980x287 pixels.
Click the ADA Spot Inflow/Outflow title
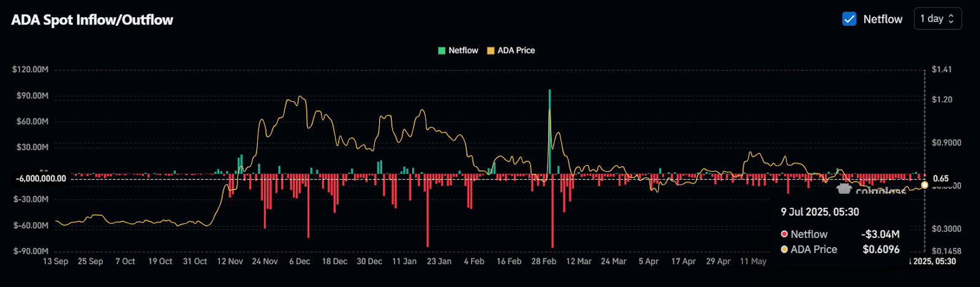click(x=92, y=20)
